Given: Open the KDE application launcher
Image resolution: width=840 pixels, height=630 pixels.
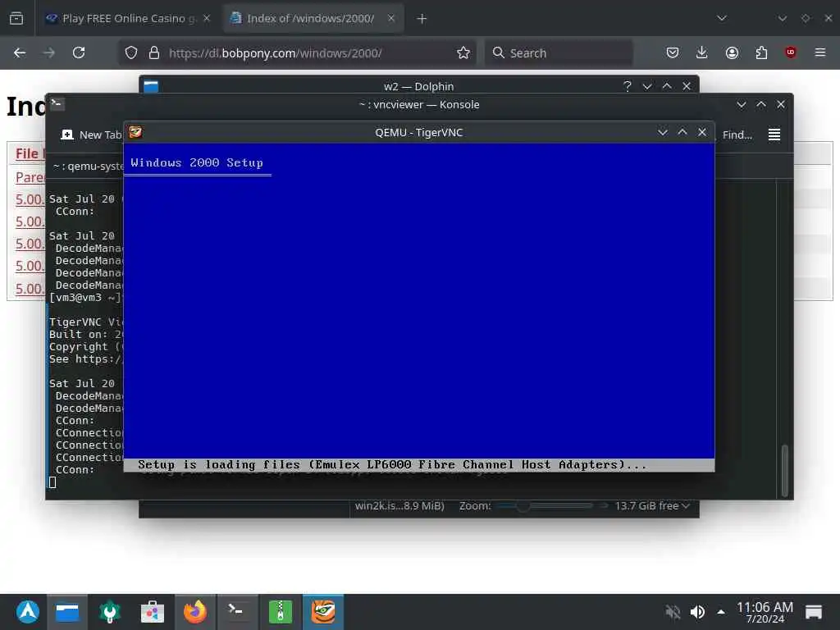Looking at the screenshot, I should pyautogui.click(x=27, y=612).
